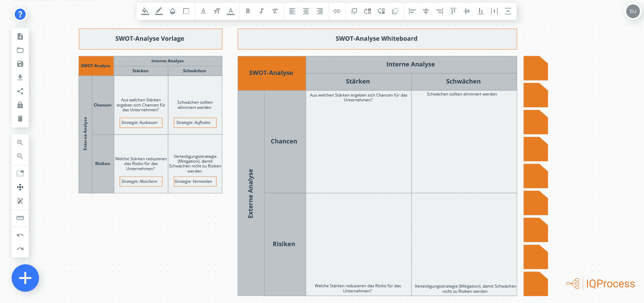Open the help question mark button

(x=20, y=14)
